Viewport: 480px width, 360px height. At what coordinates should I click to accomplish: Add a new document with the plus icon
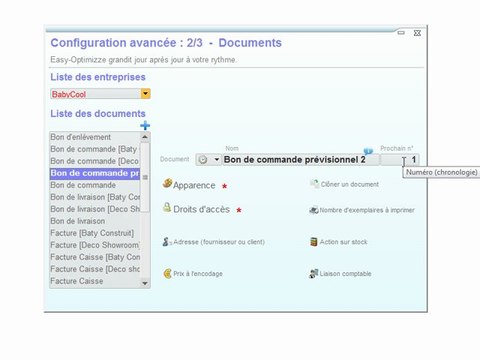pyautogui.click(x=145, y=126)
